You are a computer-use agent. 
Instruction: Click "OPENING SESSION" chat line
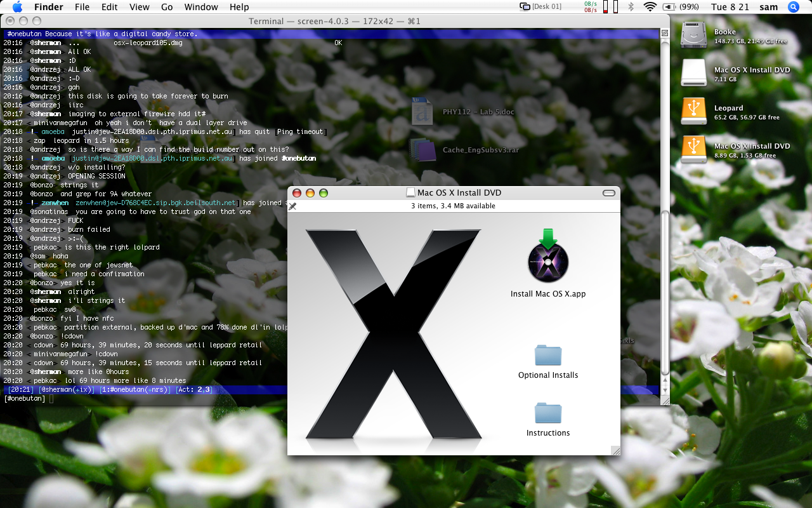[x=96, y=176]
